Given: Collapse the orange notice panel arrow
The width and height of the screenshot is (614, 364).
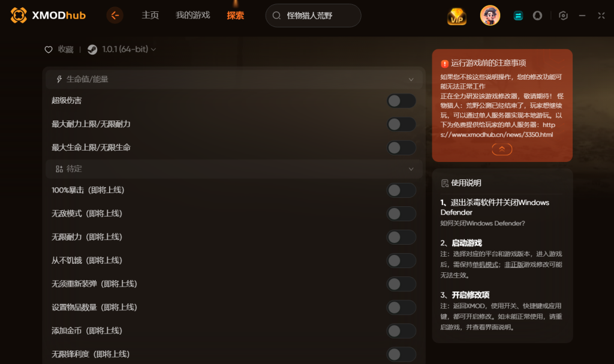Looking at the screenshot, I should [502, 149].
